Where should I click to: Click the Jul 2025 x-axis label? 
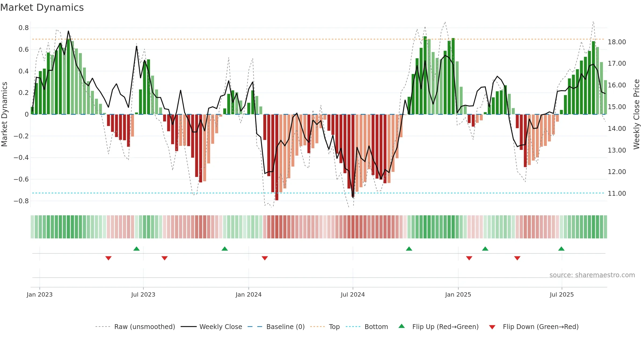click(x=562, y=294)
